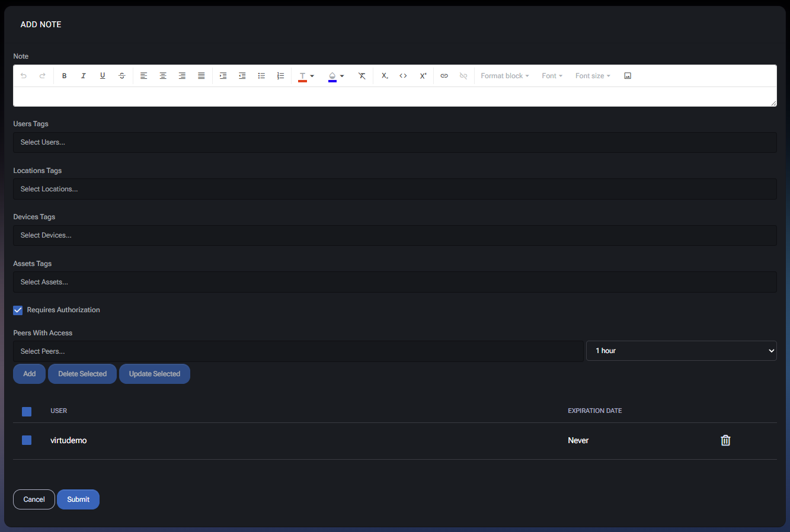This screenshot has height=532, width=790.
Task: Toggle the checkbox for user virtudemo
Action: pyautogui.click(x=27, y=440)
